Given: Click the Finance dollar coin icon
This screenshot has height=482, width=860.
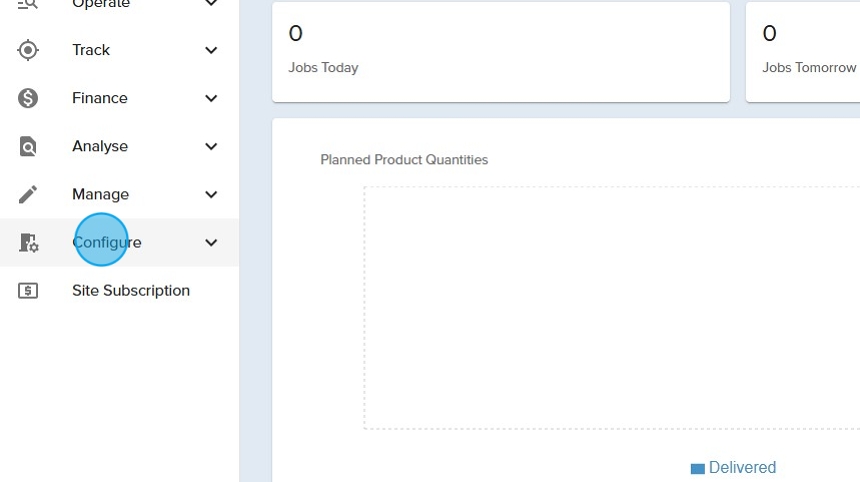Looking at the screenshot, I should pyautogui.click(x=28, y=98).
